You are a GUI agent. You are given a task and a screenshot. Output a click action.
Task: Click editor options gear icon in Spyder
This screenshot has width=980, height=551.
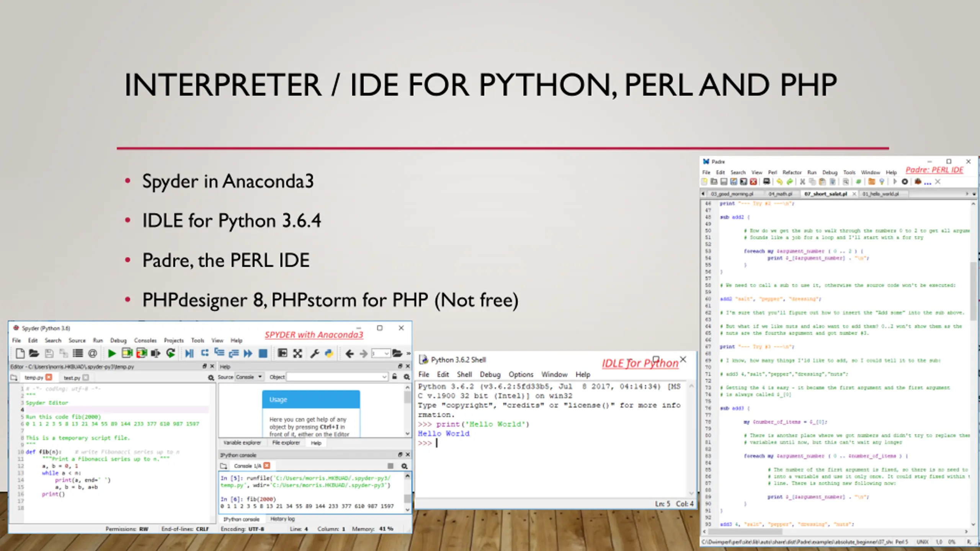point(211,378)
